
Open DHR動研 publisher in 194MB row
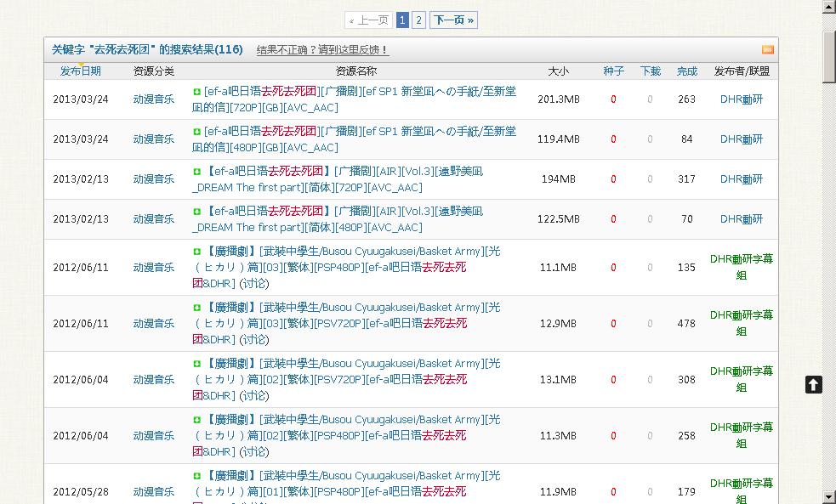tap(742, 179)
